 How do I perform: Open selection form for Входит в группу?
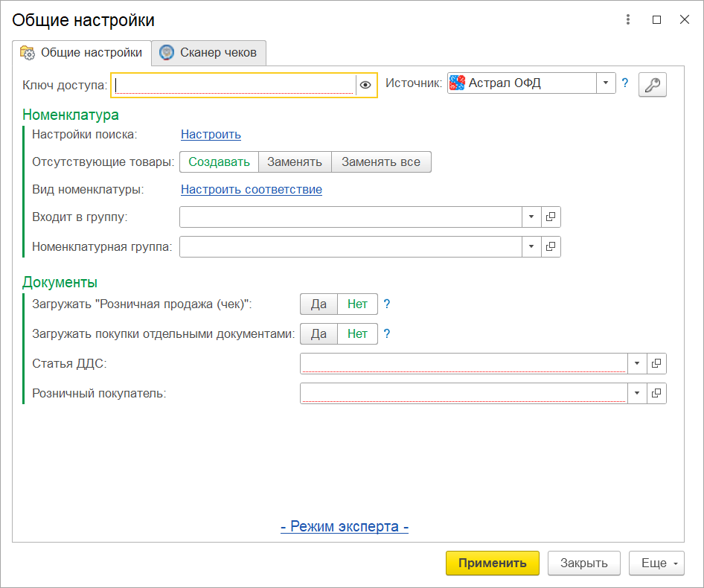(x=551, y=217)
